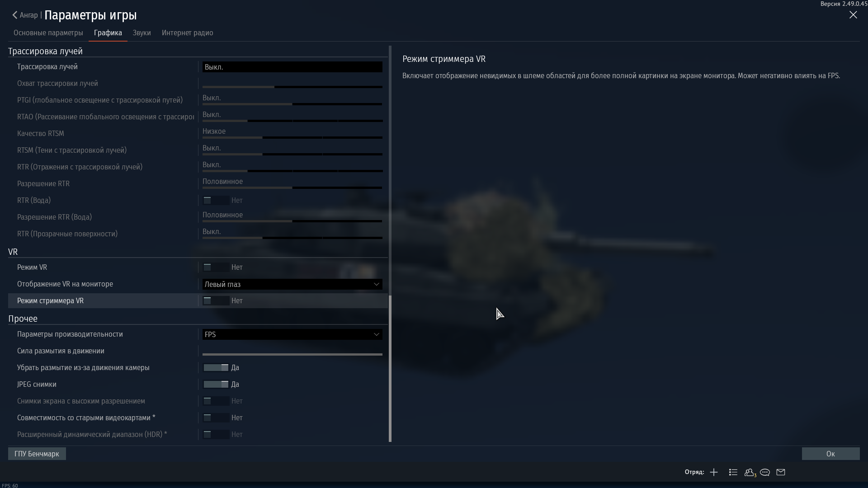Viewport: 868px width, 488px height.
Task: Open Отображение VR на мониторе dropdown
Action: pos(292,284)
